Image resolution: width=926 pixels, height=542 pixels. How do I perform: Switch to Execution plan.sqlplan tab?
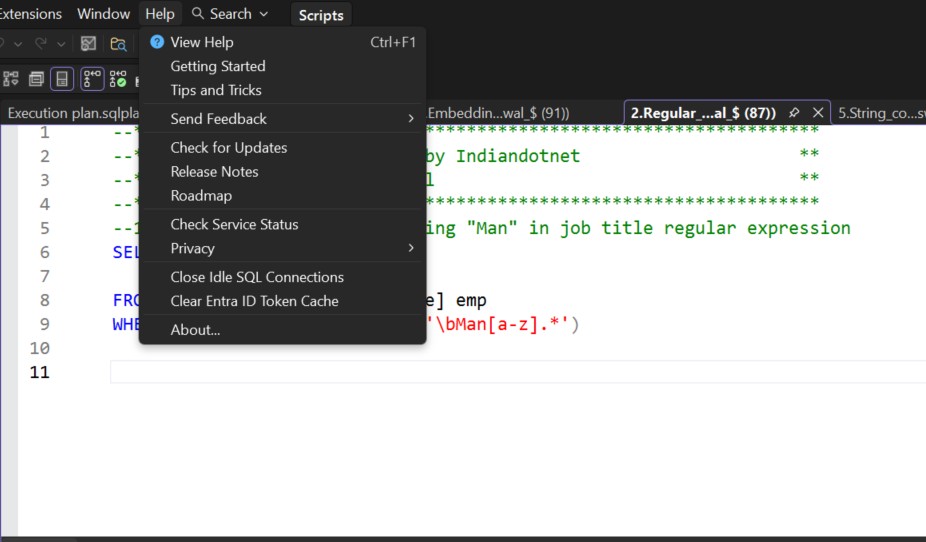[71, 113]
